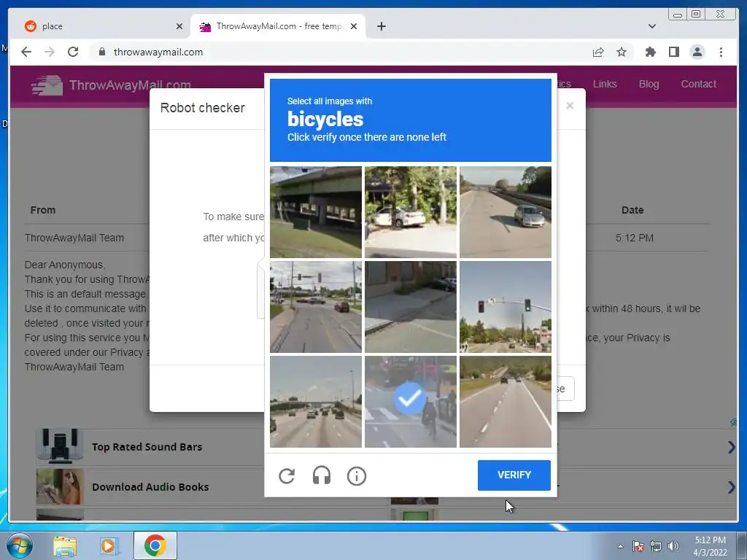Open a new browser tab

pos(381,26)
